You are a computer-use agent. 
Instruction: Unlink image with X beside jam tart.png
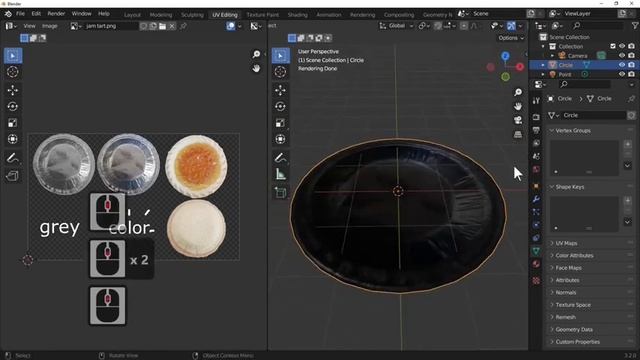point(172,26)
